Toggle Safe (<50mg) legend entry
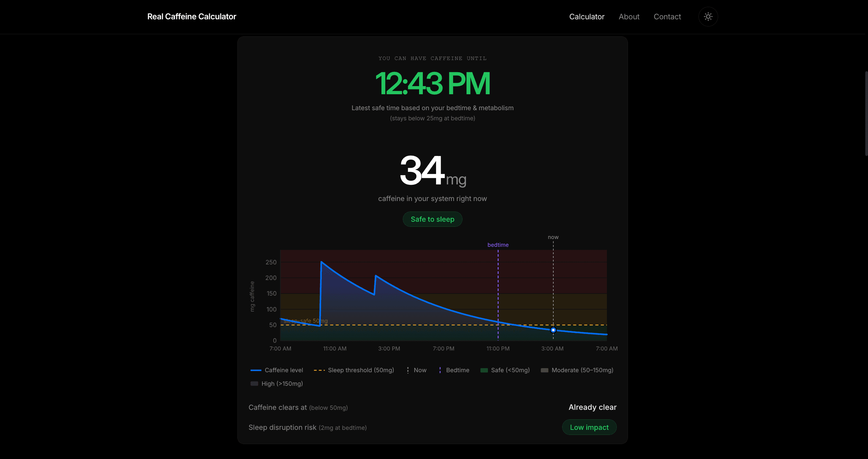The image size is (868, 459). coord(505,370)
